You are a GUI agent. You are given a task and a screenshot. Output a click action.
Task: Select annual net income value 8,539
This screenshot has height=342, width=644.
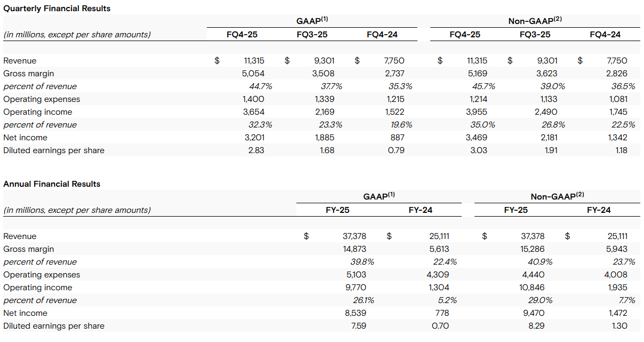point(356,313)
